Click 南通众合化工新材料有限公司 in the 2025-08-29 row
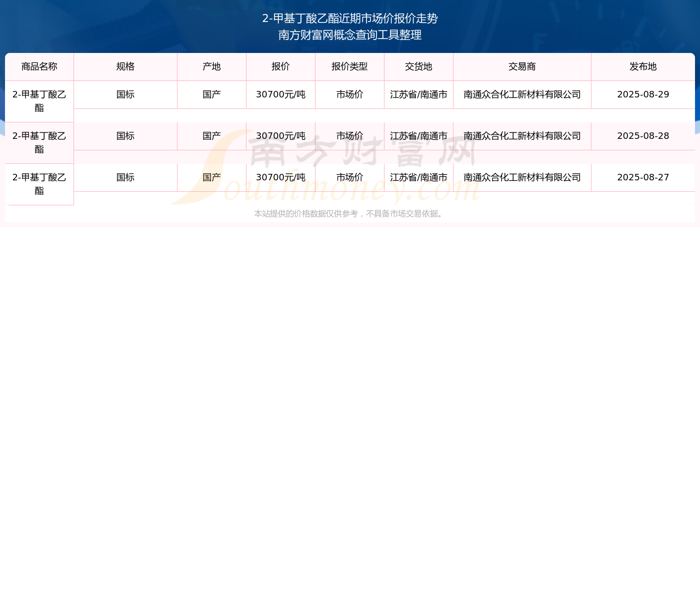Screen dimensions: 700x602 [522, 94]
